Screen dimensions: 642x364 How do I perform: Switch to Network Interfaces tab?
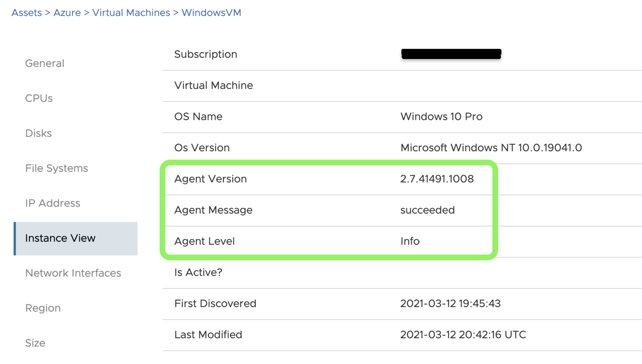73,273
